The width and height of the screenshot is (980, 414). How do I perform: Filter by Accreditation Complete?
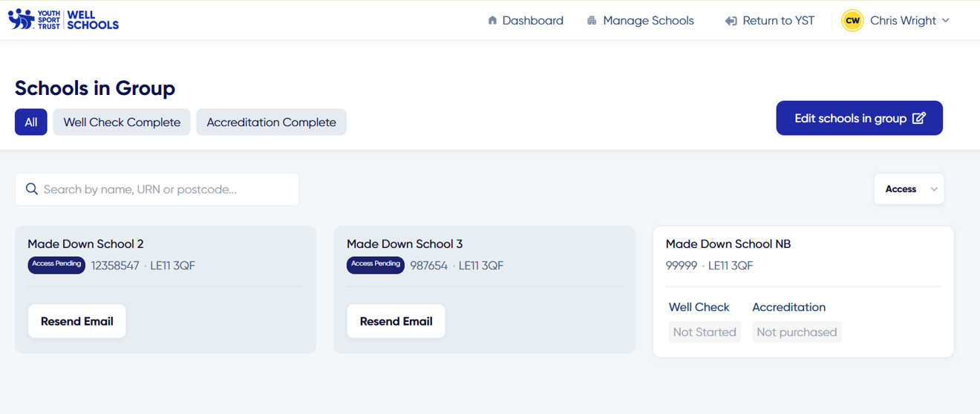click(x=271, y=122)
